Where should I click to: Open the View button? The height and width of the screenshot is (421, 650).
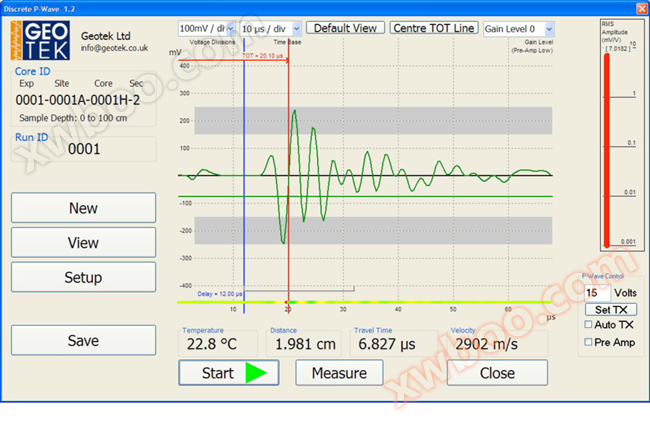point(83,243)
